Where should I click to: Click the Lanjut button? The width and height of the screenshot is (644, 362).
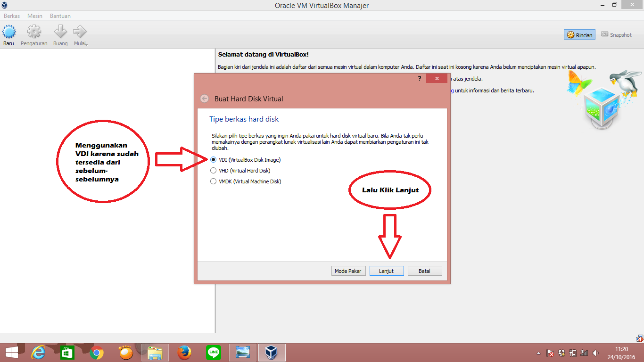387,271
